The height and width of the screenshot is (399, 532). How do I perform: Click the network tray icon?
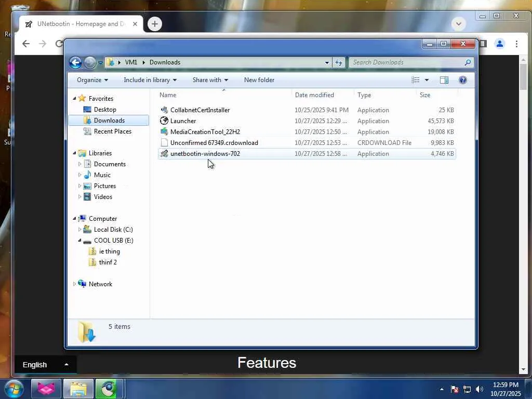(467, 389)
